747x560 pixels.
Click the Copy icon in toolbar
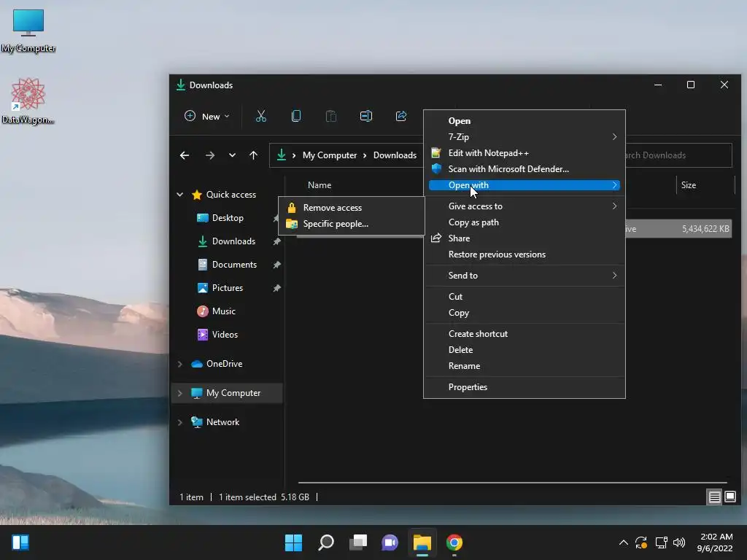coord(296,116)
